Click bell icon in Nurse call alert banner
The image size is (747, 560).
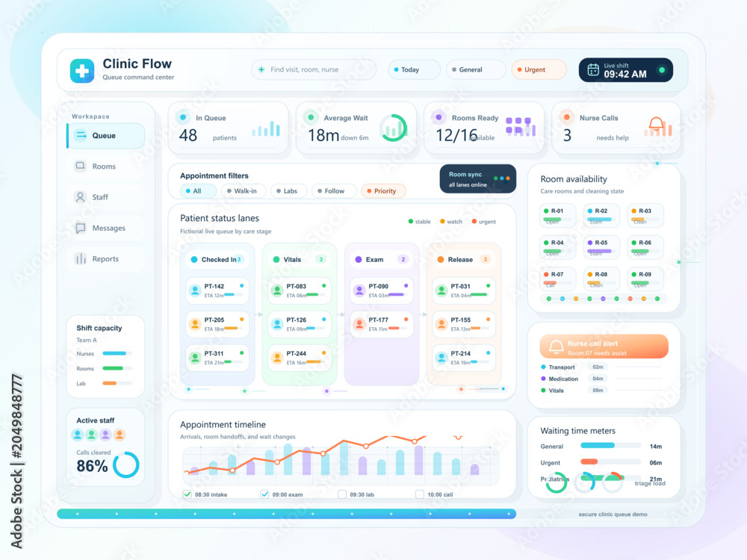click(x=556, y=347)
